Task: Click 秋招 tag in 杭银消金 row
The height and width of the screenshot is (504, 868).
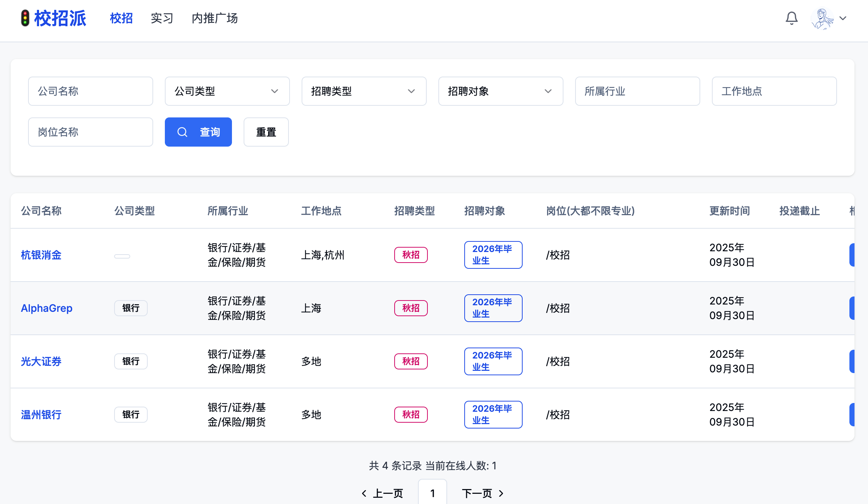Action: click(x=411, y=255)
